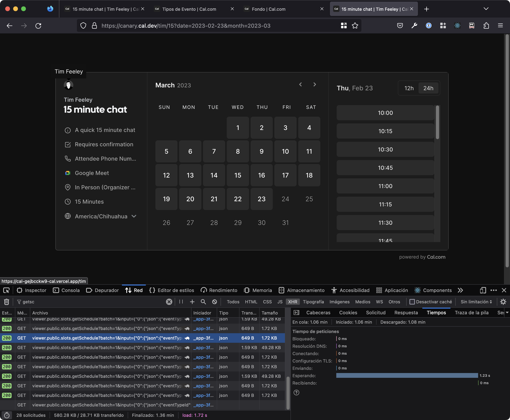Clear the getsc filter text
This screenshot has width=510, height=420.
pos(169,302)
